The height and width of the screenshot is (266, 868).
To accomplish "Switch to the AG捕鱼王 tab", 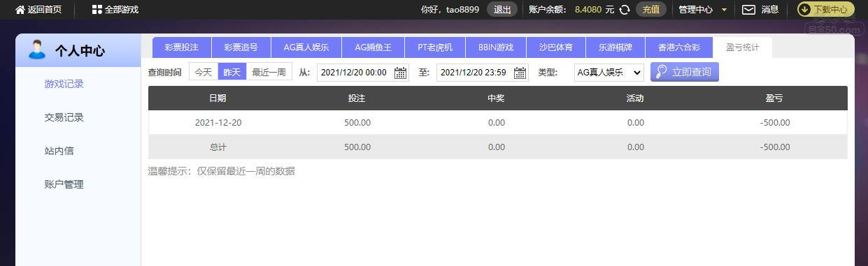I will click(373, 47).
